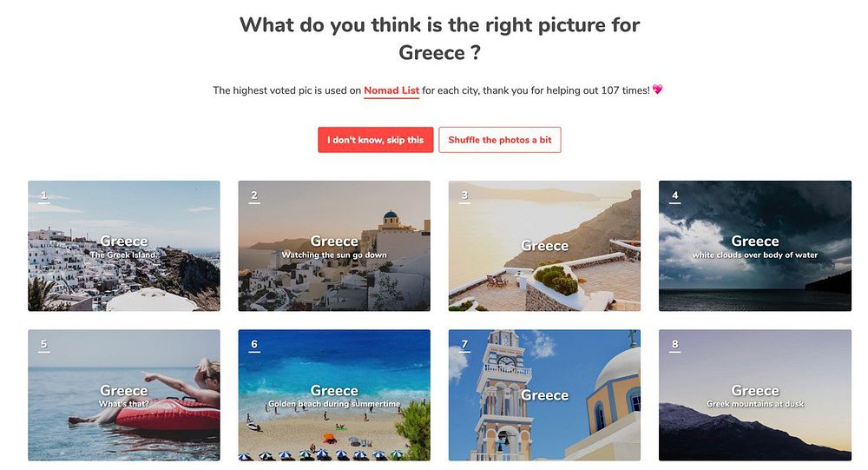Click the pink heart emoji after thank-you text
The image size is (868, 470).
coord(657,89)
